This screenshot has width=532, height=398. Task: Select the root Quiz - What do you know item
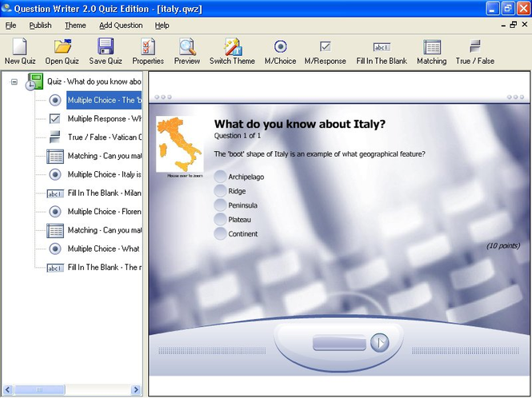[x=94, y=82]
